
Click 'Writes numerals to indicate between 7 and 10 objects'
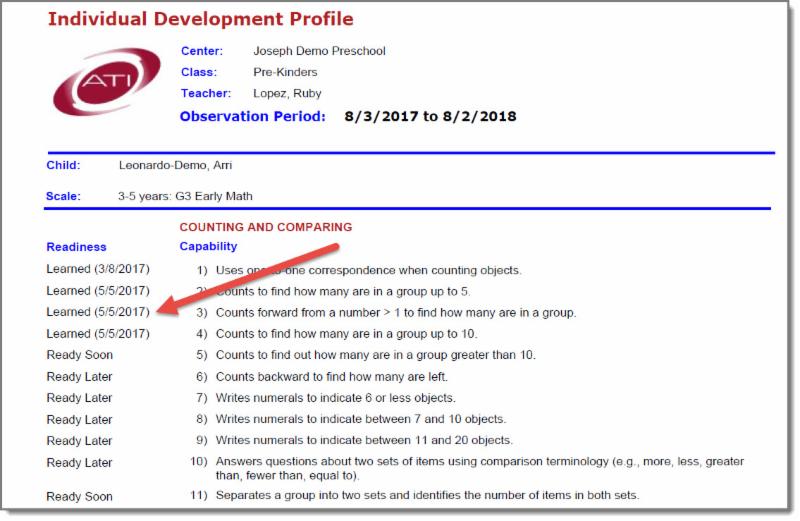[361, 419]
